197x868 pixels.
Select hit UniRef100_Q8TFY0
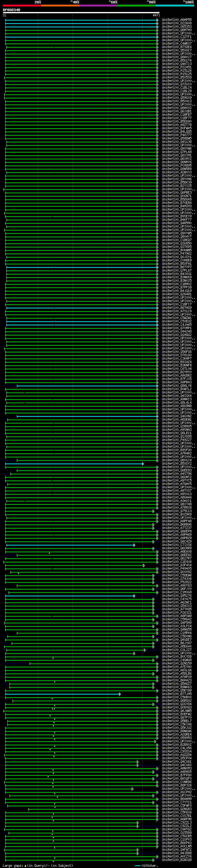(x=177, y=717)
